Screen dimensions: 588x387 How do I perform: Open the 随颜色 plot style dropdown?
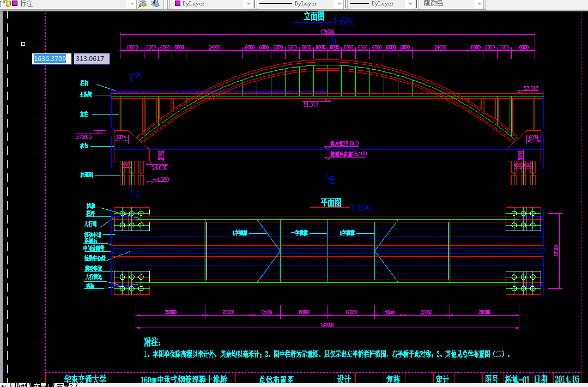[479, 4]
